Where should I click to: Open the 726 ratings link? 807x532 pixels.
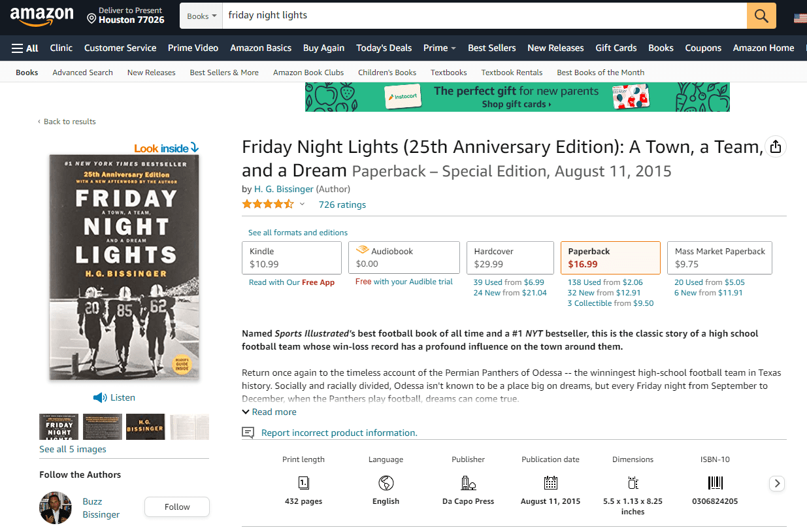342,205
